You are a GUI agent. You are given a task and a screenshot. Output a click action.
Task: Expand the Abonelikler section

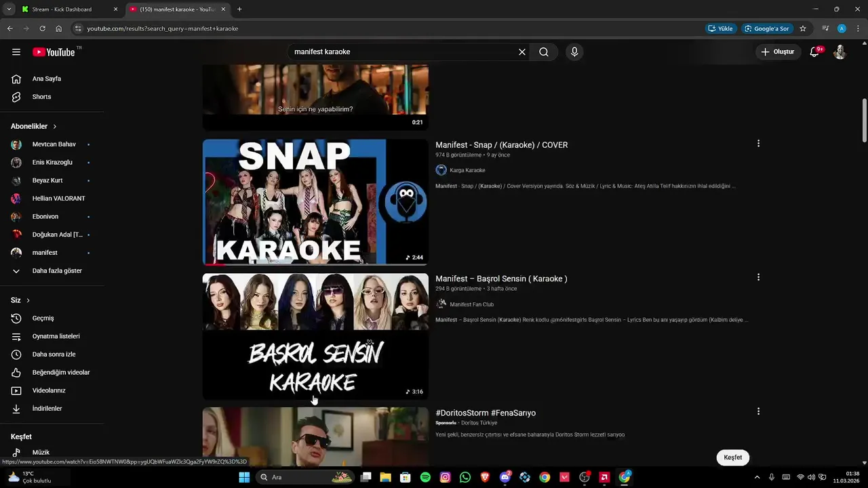34,126
